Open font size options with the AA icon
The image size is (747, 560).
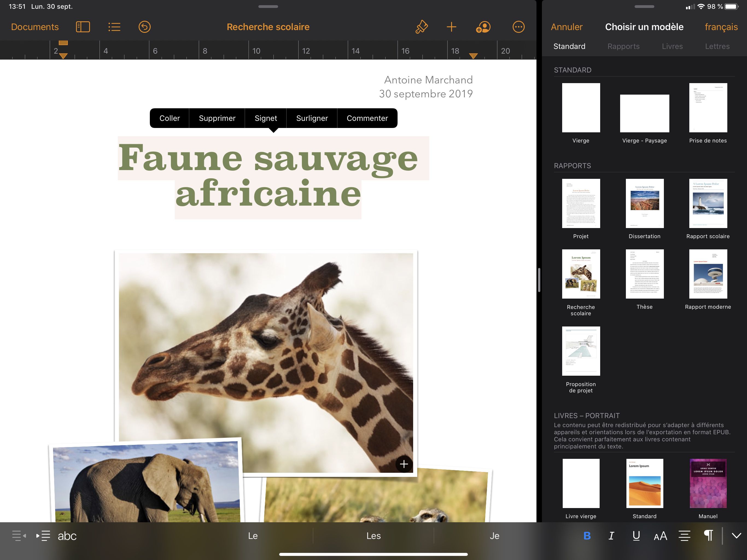(660, 536)
